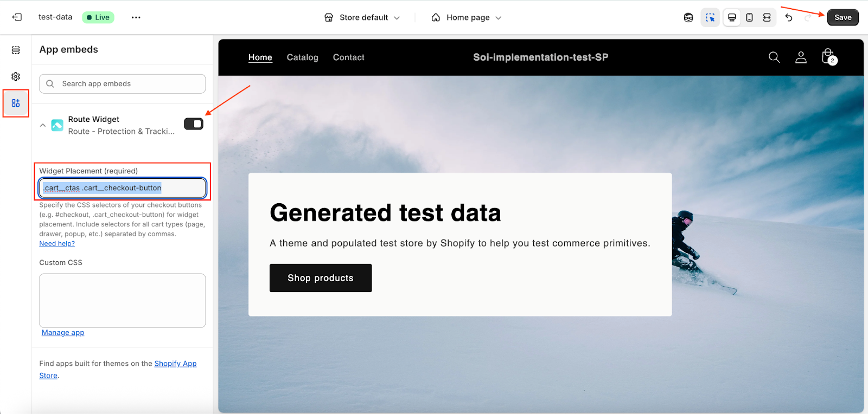
Task: Open the Need help? link
Action: click(57, 244)
